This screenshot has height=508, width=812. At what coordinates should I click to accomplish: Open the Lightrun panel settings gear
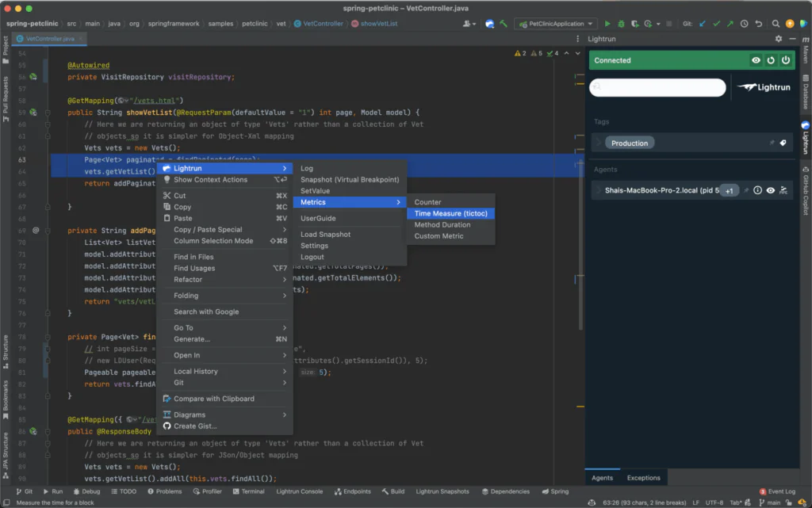[778, 38]
